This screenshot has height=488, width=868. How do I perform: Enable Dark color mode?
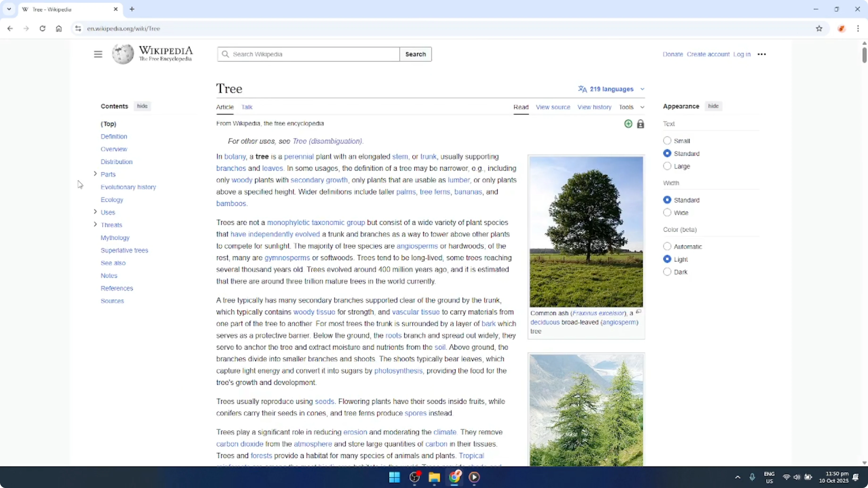[667, 272]
